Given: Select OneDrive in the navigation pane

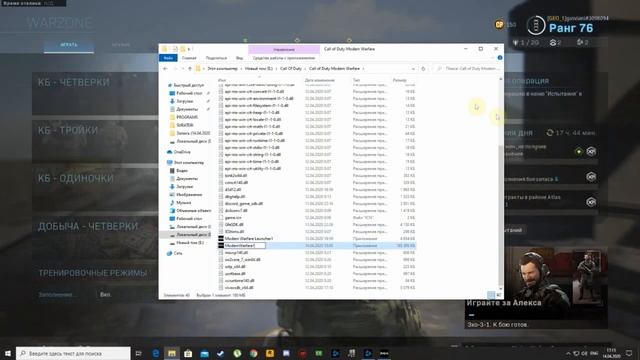Looking at the screenshot, I should (182, 152).
